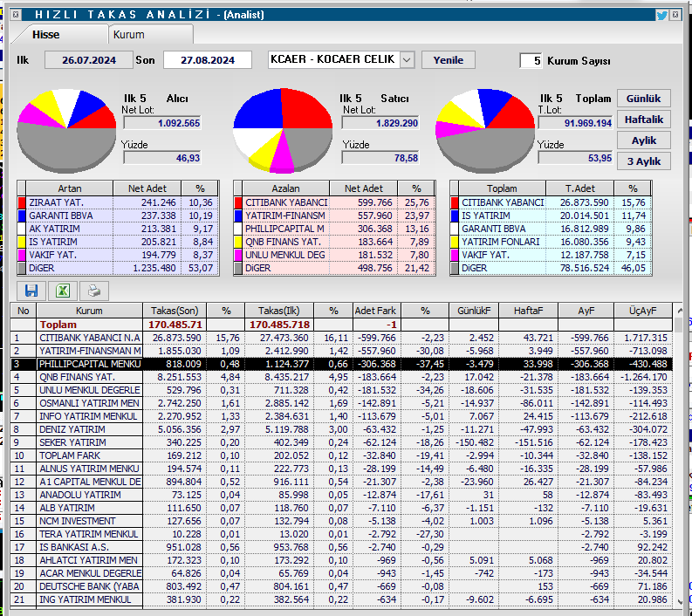Click IS YATIRIM in Toplam table
Image resolution: width=692 pixels, height=616 pixels.
(485, 216)
